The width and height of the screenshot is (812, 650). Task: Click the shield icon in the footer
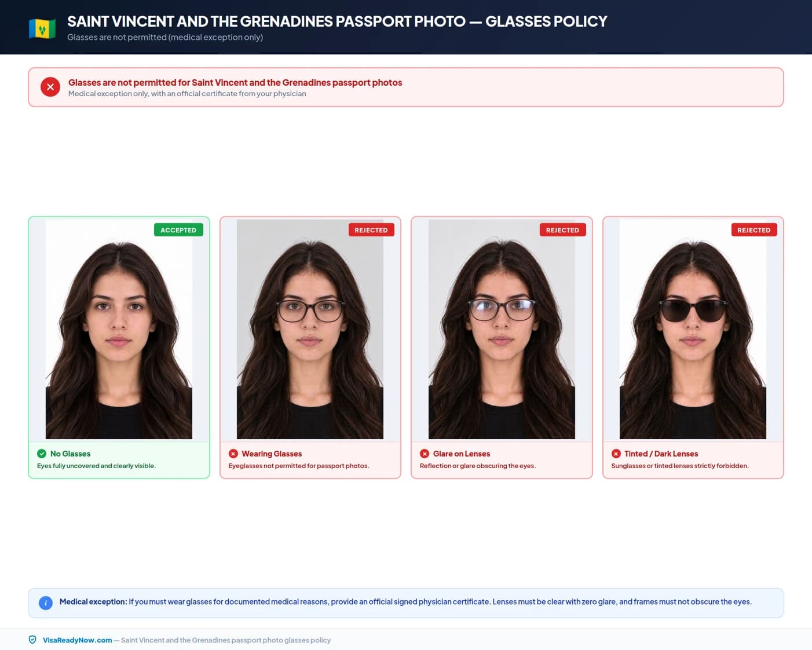point(32,640)
